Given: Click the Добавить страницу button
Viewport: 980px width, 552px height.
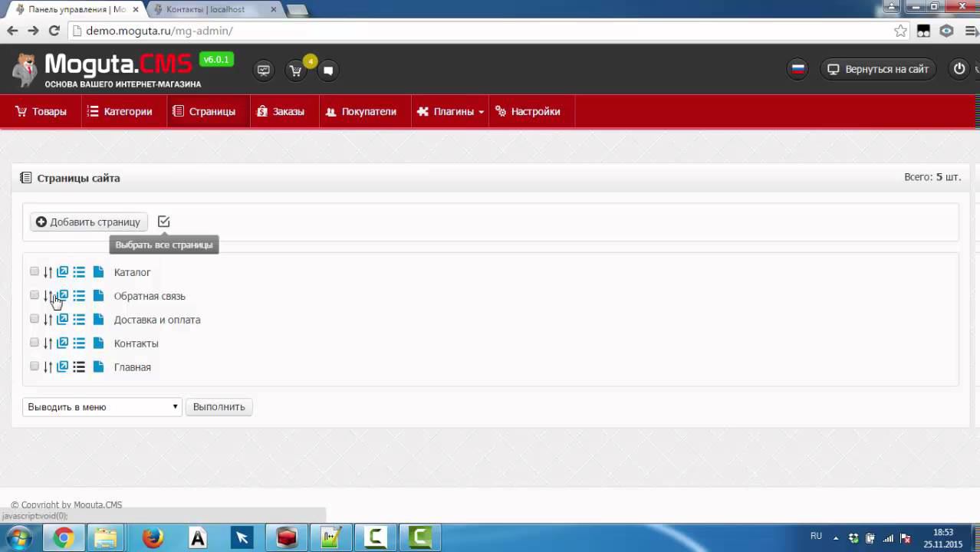Looking at the screenshot, I should coord(88,222).
